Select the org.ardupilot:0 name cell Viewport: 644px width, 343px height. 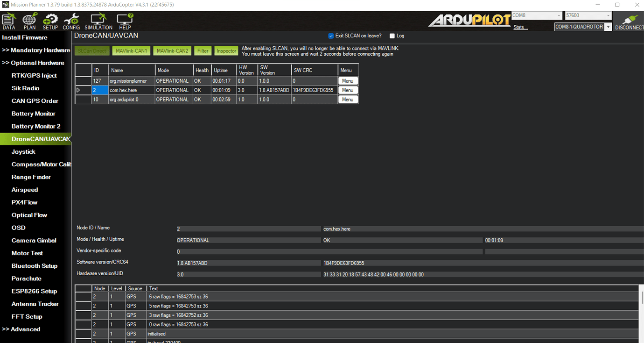(132, 99)
